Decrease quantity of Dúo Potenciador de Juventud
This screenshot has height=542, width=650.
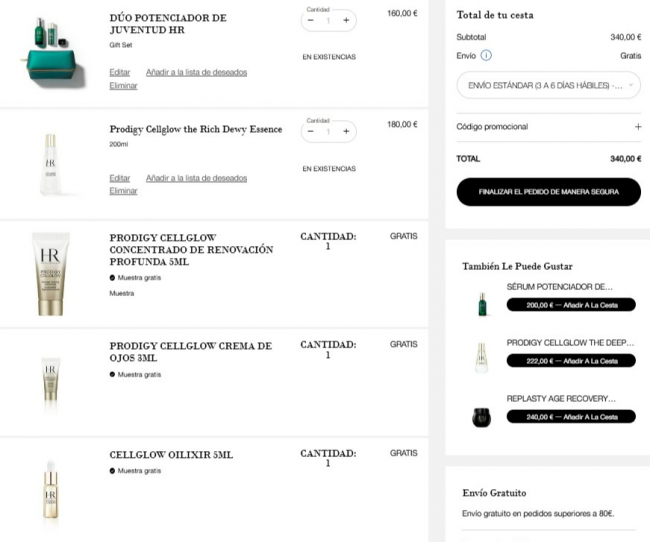310,20
